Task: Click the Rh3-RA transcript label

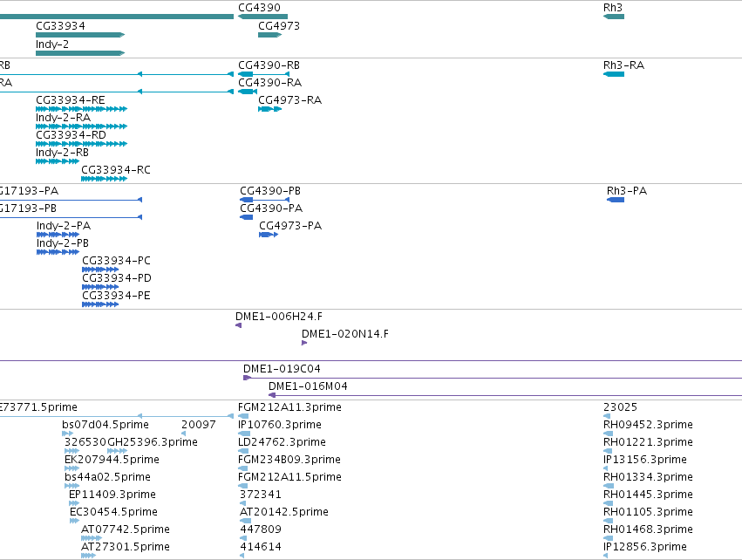Action: tap(623, 65)
